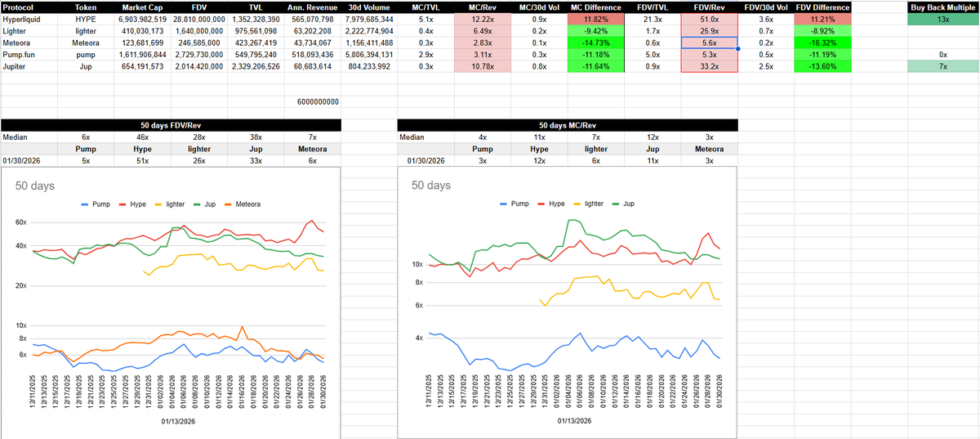Click the Ann. Revenue header cell
Screen dimensions: 980x439
click(311, 7)
